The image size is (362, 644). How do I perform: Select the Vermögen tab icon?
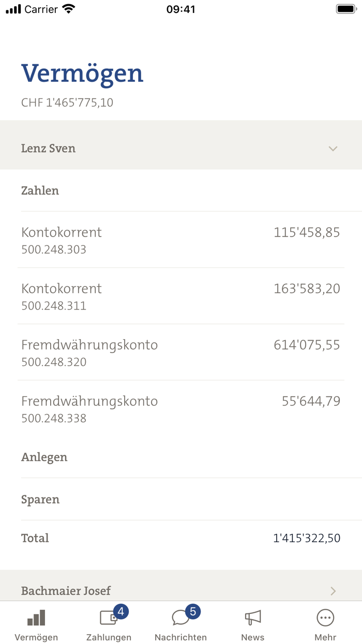36,618
